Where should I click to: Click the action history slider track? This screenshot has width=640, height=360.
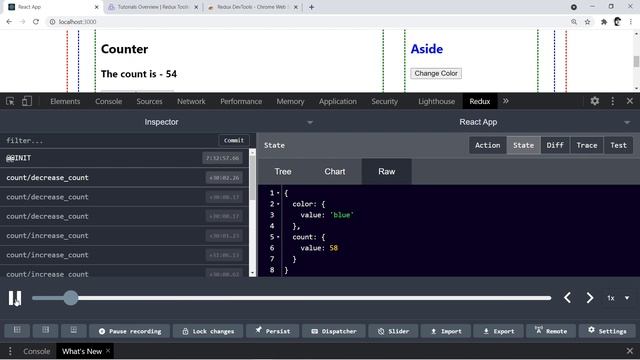tap(291, 298)
